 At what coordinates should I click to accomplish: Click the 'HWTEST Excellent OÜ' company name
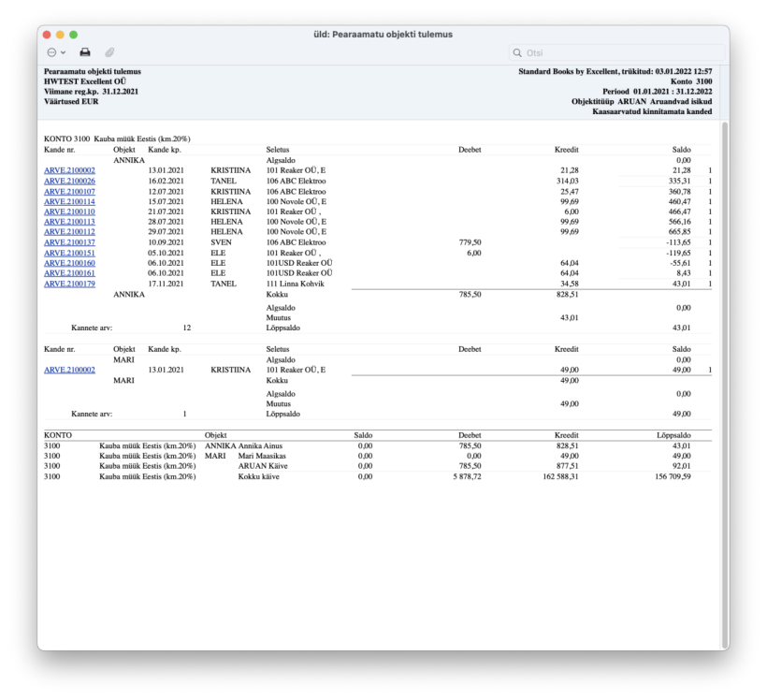click(x=85, y=81)
